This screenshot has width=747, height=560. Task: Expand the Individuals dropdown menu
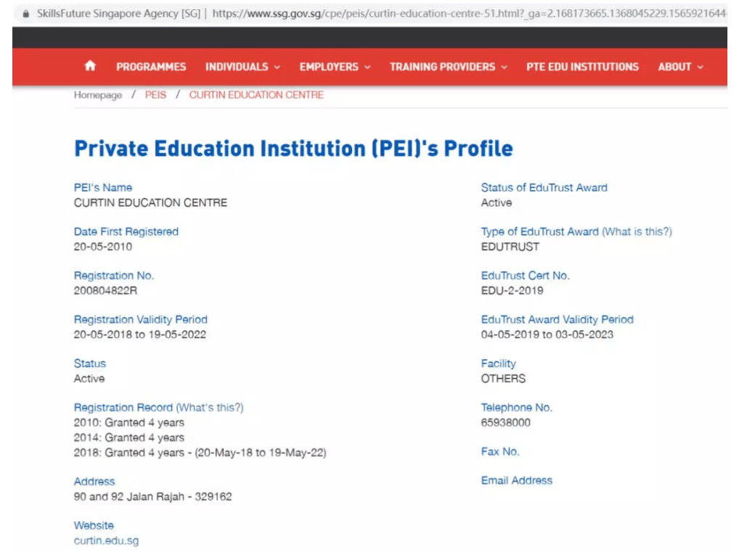tap(242, 67)
